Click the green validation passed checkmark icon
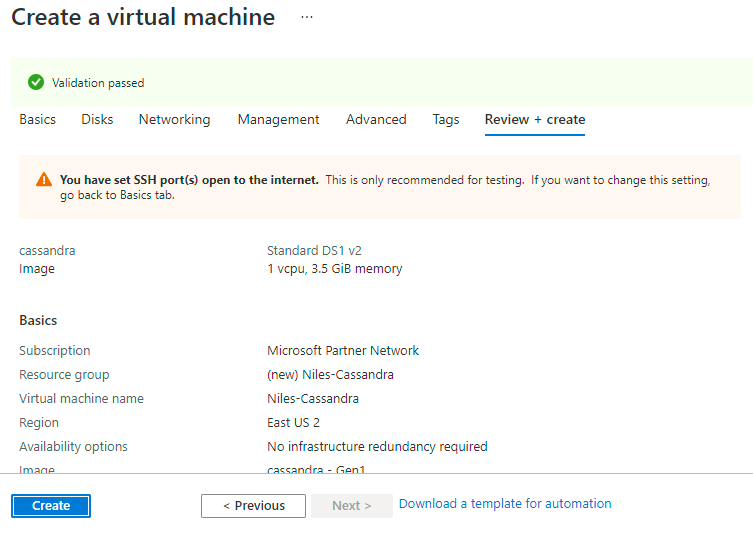The height and width of the screenshot is (533, 753). point(36,83)
